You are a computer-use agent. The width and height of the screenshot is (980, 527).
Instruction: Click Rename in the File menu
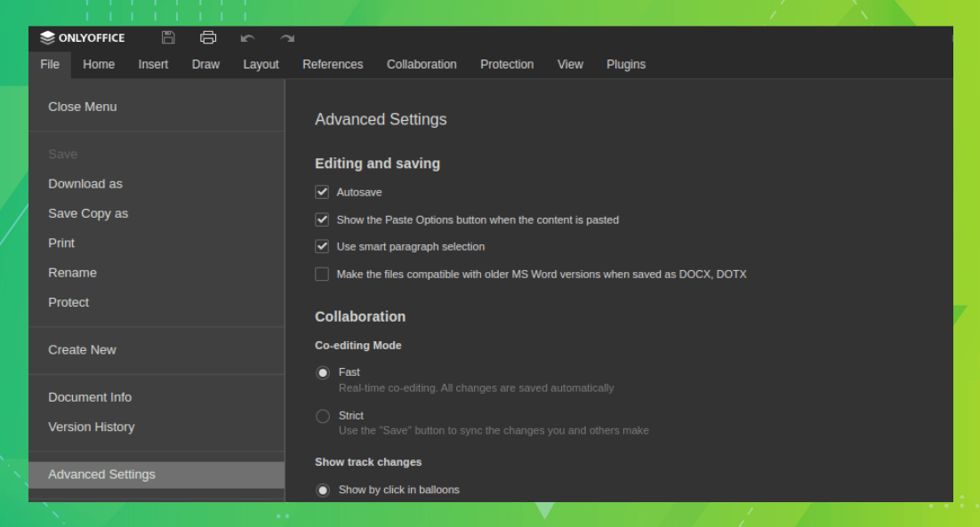point(72,272)
